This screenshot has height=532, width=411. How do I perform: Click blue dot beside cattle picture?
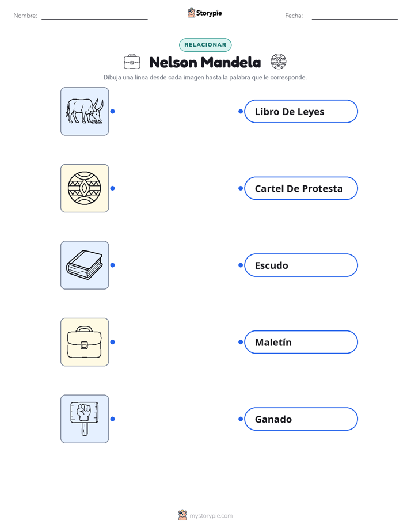[x=113, y=111]
